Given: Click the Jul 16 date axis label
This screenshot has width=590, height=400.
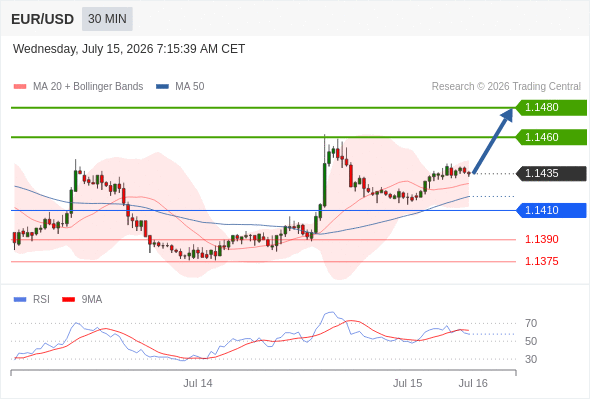Looking at the screenshot, I should [473, 383].
